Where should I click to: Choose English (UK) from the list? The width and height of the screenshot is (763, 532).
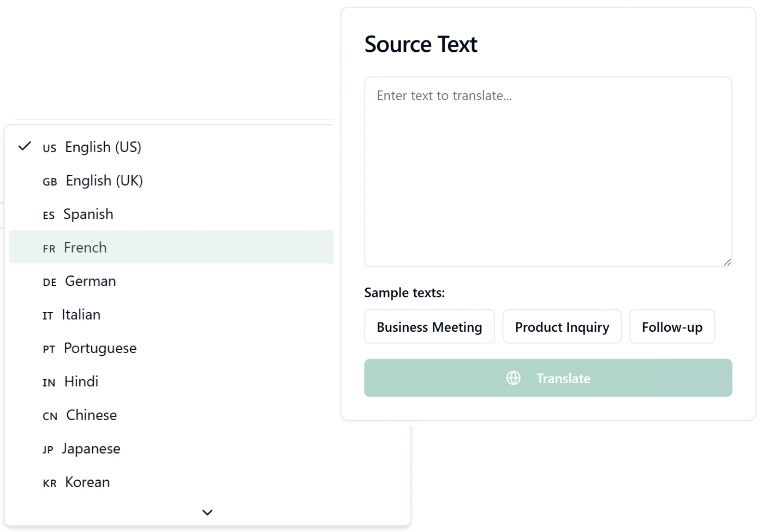pos(104,181)
